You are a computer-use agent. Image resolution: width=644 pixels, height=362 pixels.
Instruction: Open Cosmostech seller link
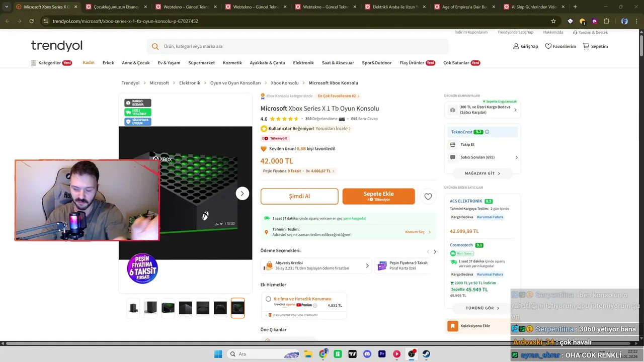click(x=461, y=245)
